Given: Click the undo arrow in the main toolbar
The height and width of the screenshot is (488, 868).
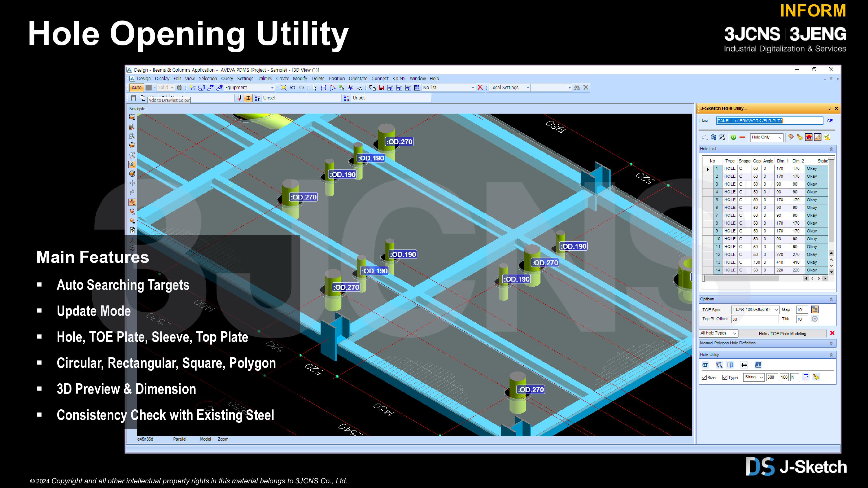Looking at the screenshot, I should click(293, 88).
